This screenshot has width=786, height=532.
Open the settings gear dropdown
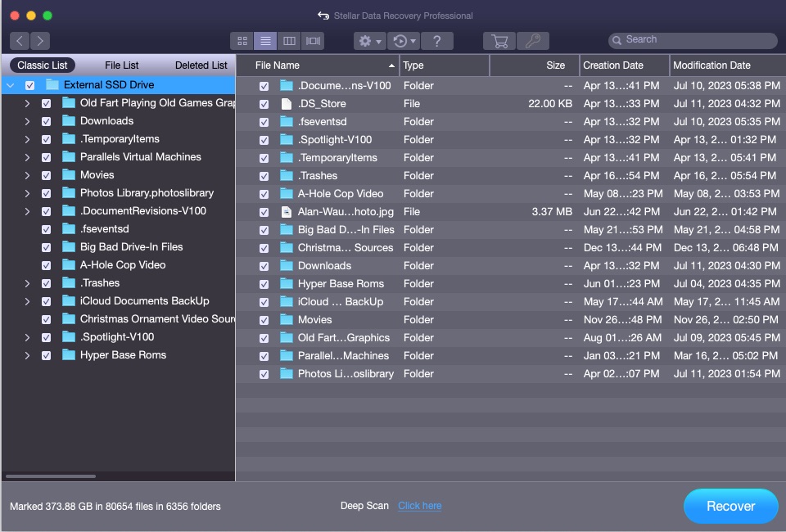coord(369,41)
